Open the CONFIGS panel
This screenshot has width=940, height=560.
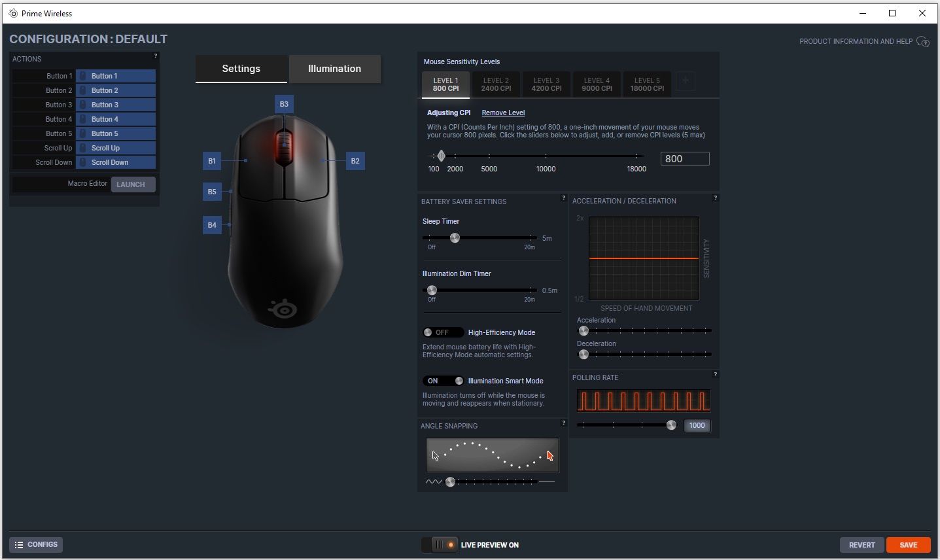36,545
